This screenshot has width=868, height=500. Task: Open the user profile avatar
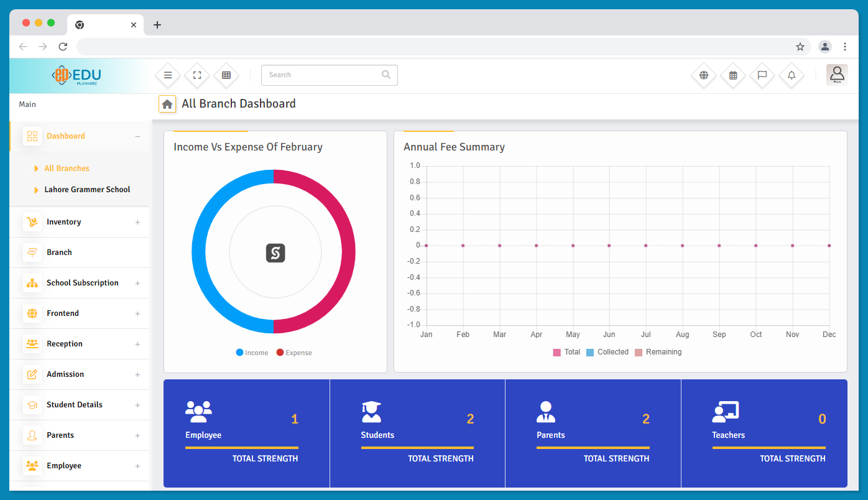click(837, 75)
